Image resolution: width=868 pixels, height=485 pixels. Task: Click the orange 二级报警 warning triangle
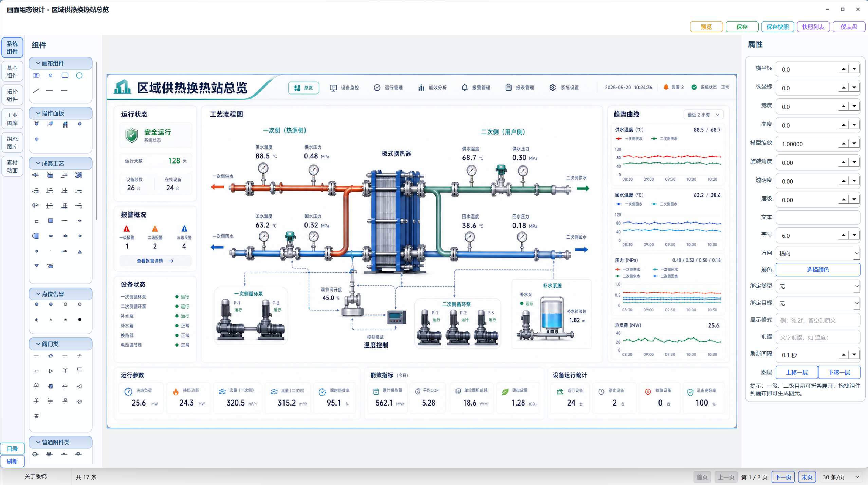tap(155, 229)
